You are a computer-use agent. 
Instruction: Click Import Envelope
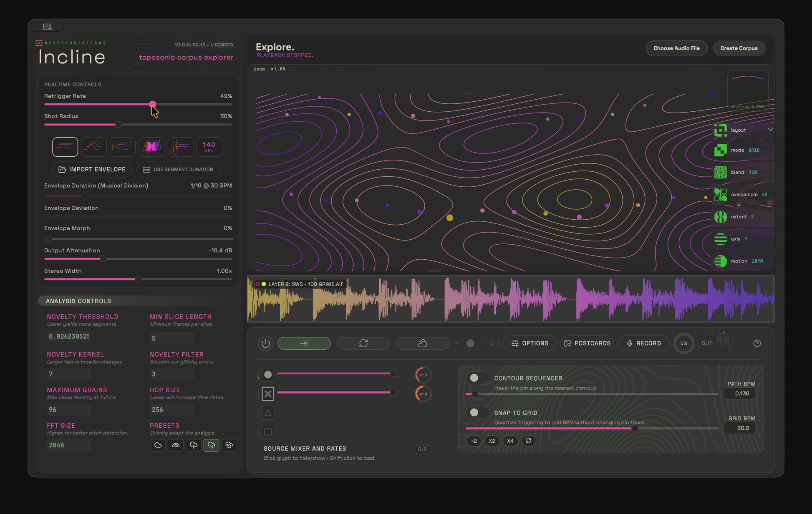92,169
